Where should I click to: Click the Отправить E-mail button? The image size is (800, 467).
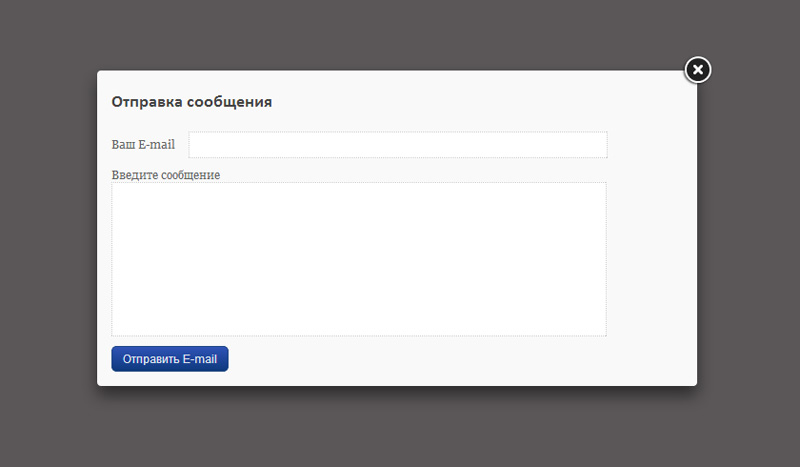(x=170, y=359)
